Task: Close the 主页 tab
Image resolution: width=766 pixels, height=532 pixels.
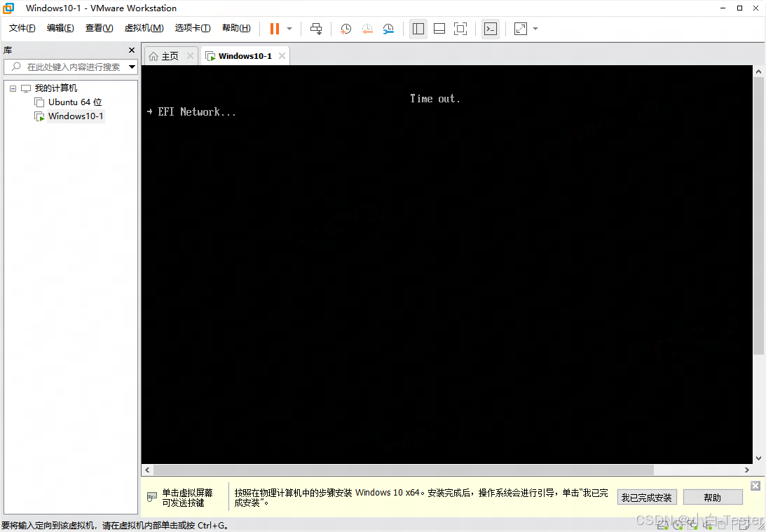Action: pyautogui.click(x=191, y=56)
